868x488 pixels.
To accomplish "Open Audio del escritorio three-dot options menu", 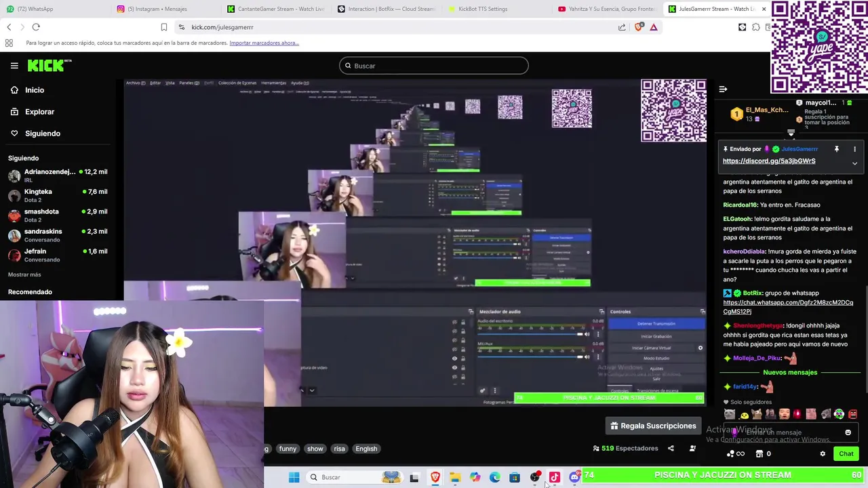I will (597, 334).
